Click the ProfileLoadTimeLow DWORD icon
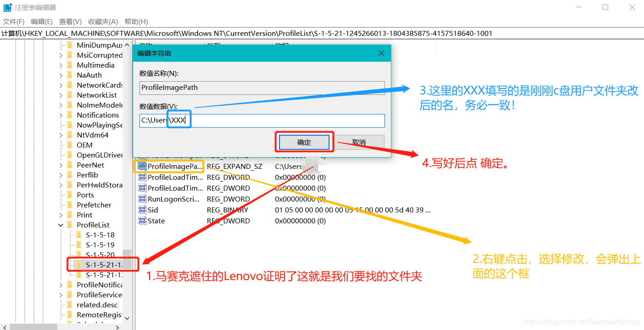This screenshot has width=644, height=330. pos(142,177)
